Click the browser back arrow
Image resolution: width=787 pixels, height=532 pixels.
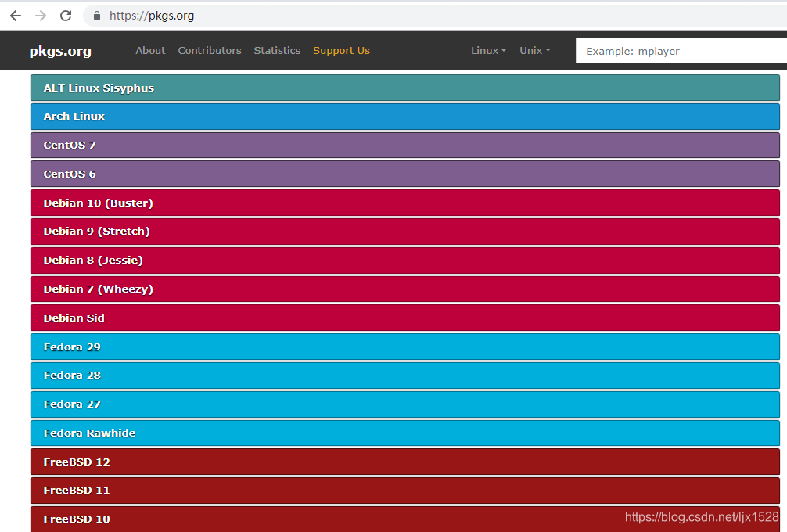pyautogui.click(x=16, y=16)
